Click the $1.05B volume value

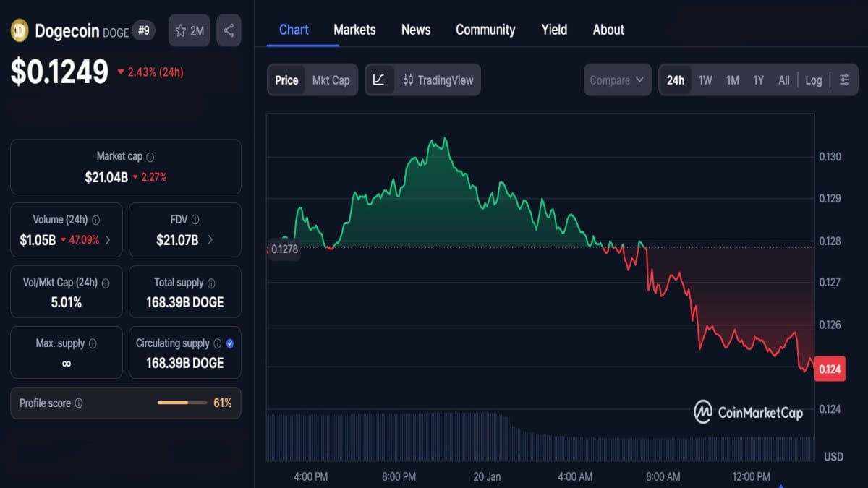38,240
